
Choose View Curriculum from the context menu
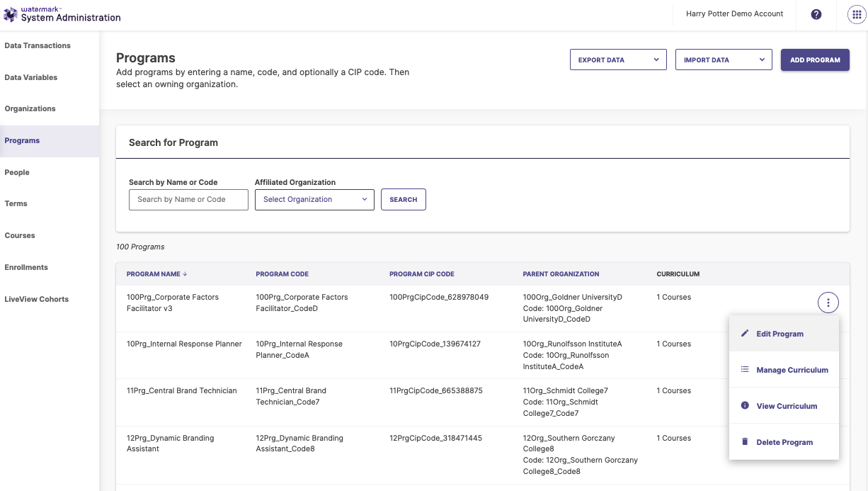784,406
